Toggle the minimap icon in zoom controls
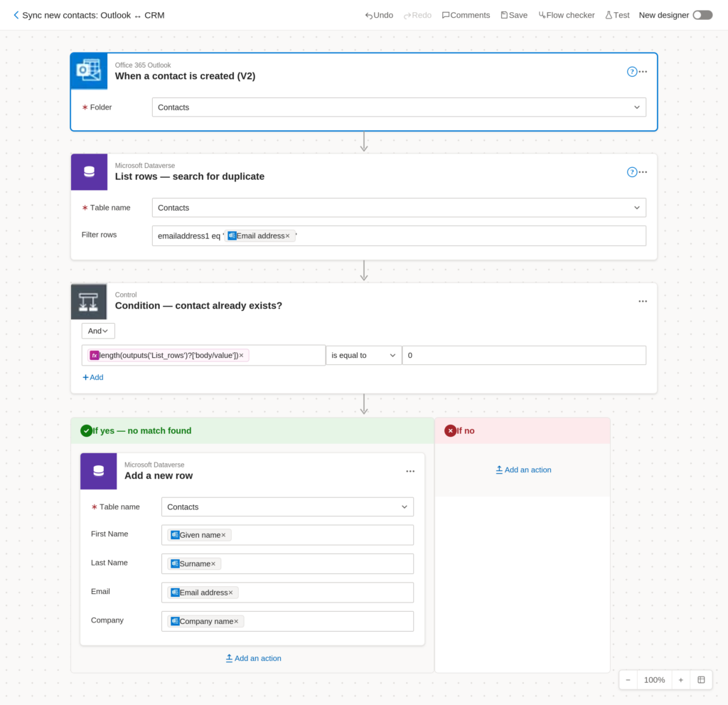The width and height of the screenshot is (728, 705). click(701, 680)
